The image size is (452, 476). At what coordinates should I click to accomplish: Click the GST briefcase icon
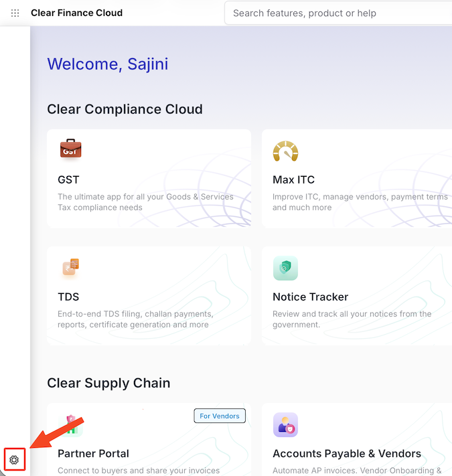point(70,149)
